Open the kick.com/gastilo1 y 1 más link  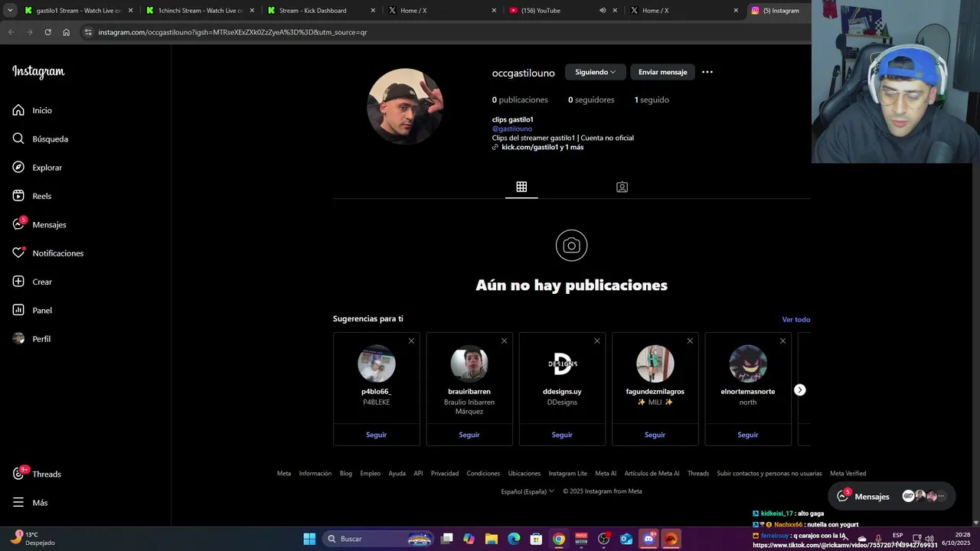542,147
